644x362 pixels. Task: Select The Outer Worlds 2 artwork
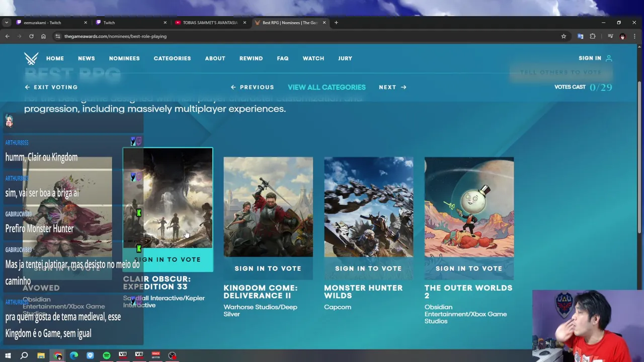pyautogui.click(x=469, y=207)
